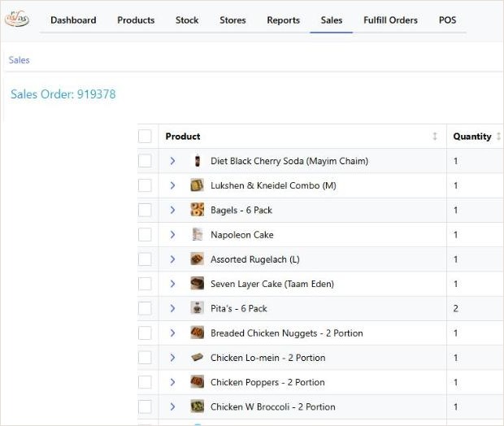Image resolution: width=504 pixels, height=426 pixels.
Task: Check the Napoleon Cake row
Action: pos(145,235)
